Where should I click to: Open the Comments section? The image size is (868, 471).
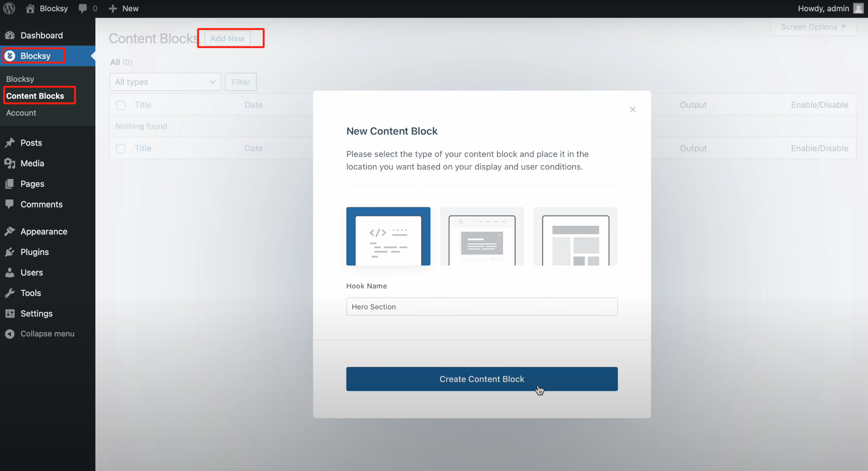click(x=41, y=204)
